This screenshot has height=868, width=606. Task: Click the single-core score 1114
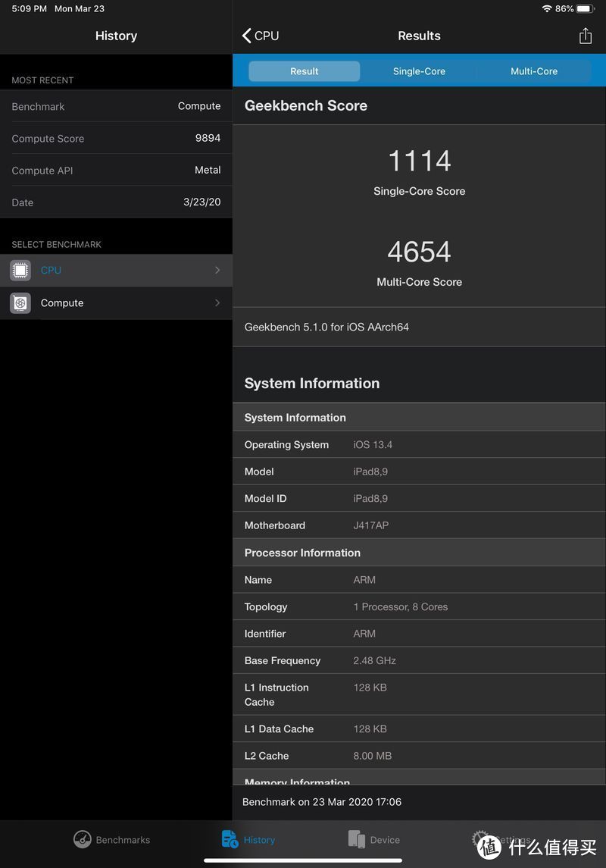419,161
